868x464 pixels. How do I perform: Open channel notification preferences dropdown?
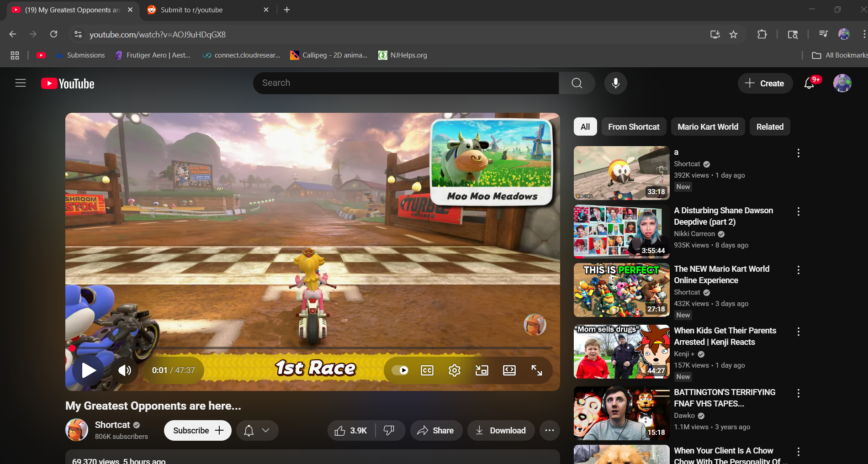click(257, 431)
